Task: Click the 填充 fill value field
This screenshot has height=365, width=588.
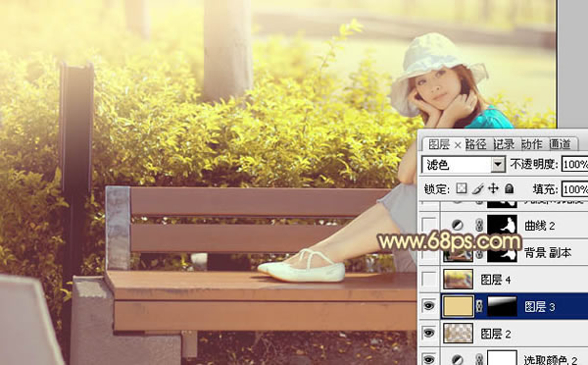Action: click(574, 189)
